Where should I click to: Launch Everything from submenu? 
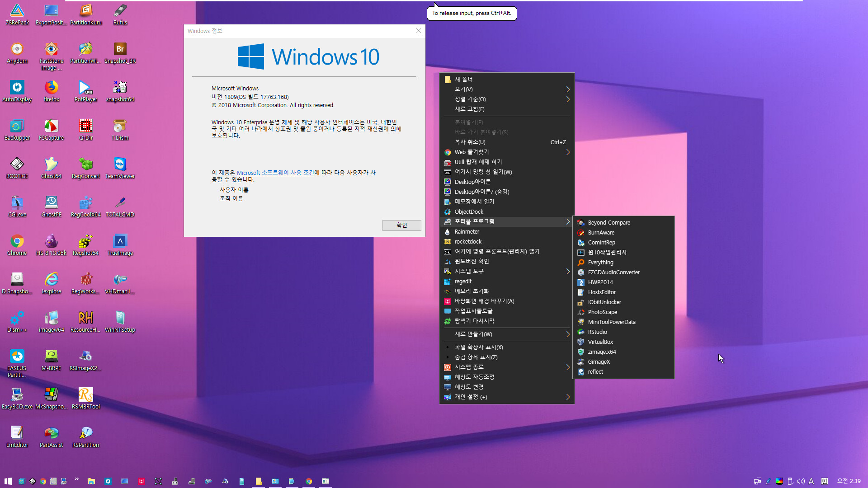(623, 262)
